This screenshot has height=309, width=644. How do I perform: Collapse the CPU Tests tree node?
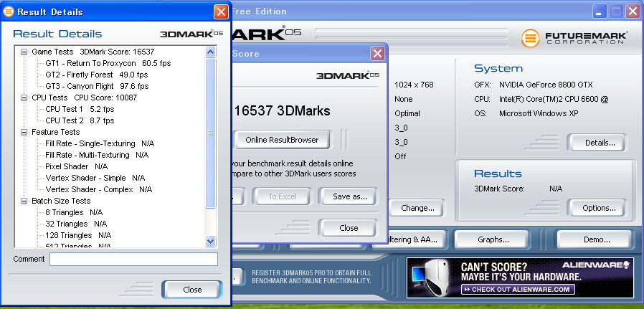click(x=24, y=98)
